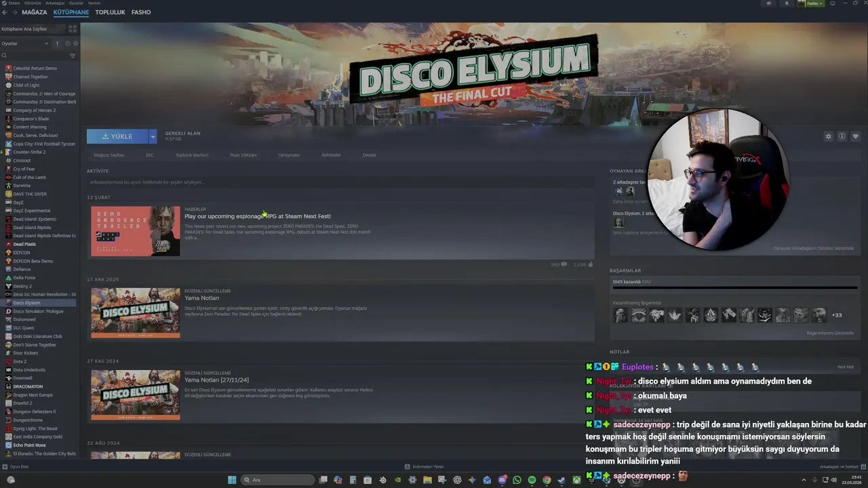Open File Explorer from the taskbar
The height and width of the screenshot is (488, 868).
[x=427, y=480]
